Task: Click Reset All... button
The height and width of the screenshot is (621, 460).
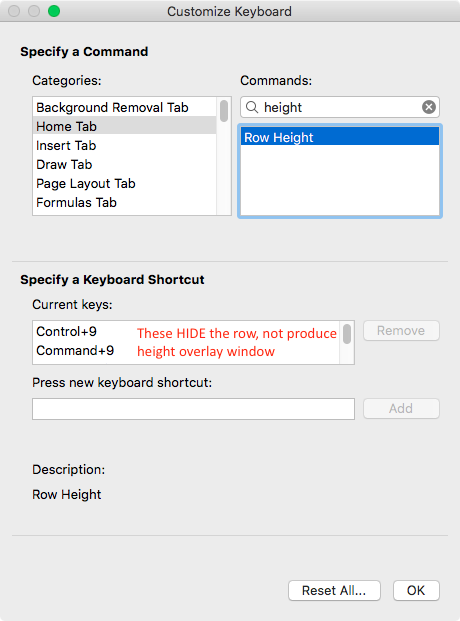Action: pyautogui.click(x=334, y=591)
